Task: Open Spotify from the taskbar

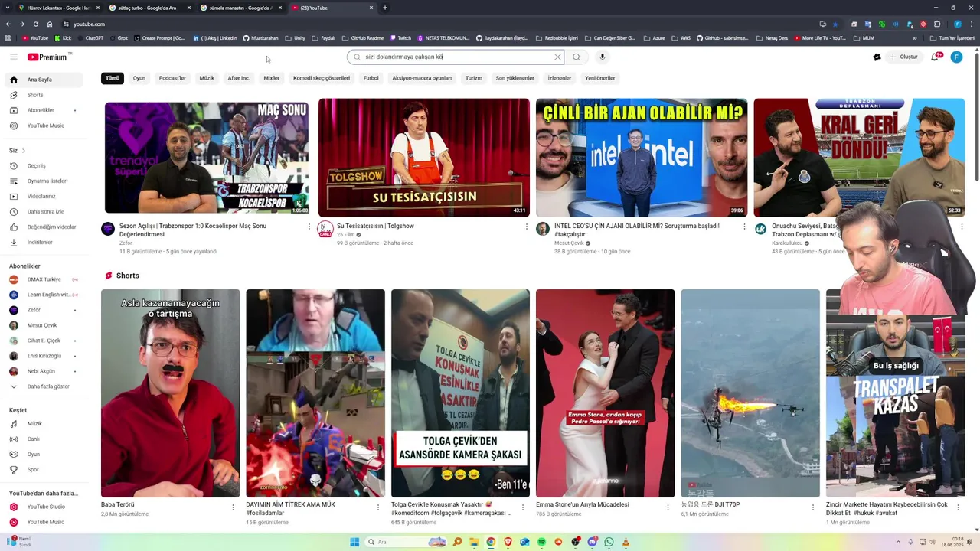Action: point(541,542)
